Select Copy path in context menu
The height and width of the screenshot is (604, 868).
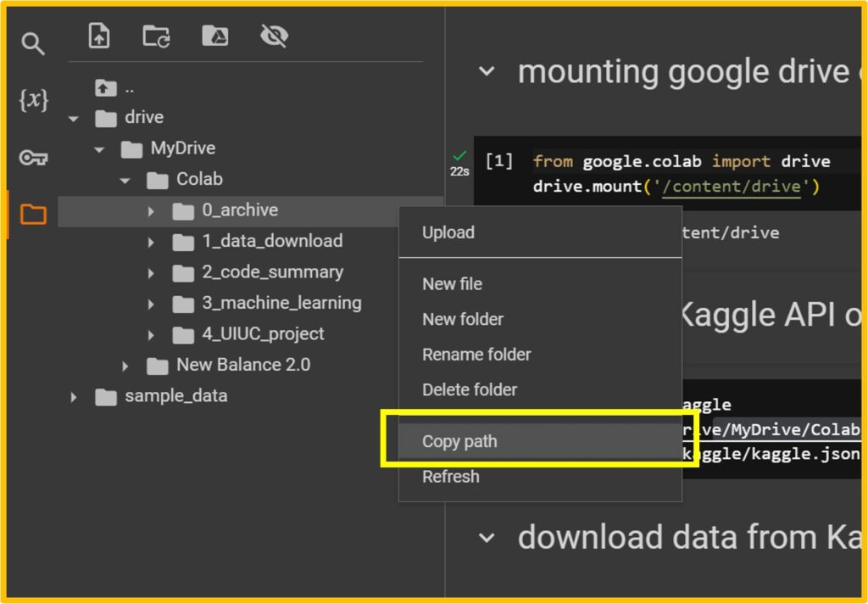(x=459, y=441)
